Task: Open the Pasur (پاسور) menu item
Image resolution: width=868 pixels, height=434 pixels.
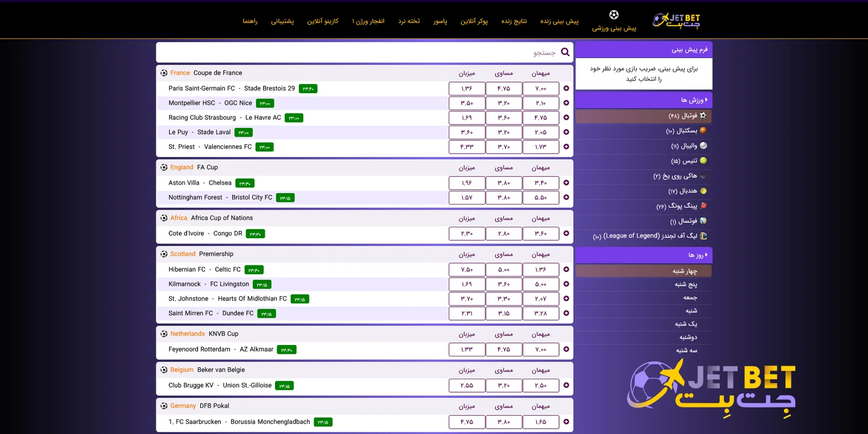Action: click(441, 21)
